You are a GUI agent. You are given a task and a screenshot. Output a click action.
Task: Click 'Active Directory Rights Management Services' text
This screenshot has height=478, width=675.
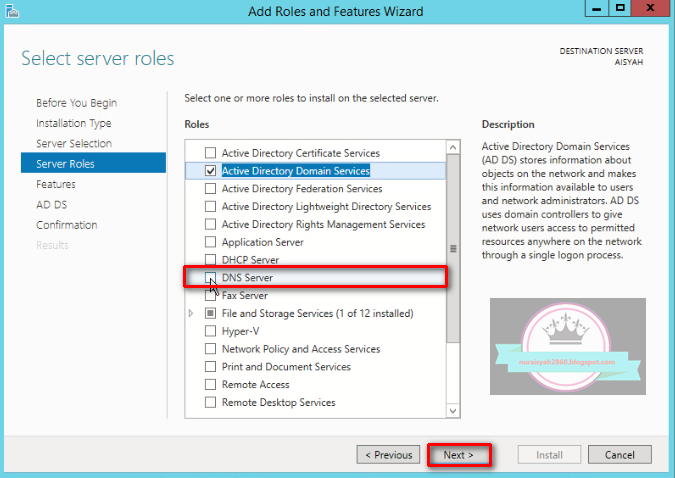[323, 224]
